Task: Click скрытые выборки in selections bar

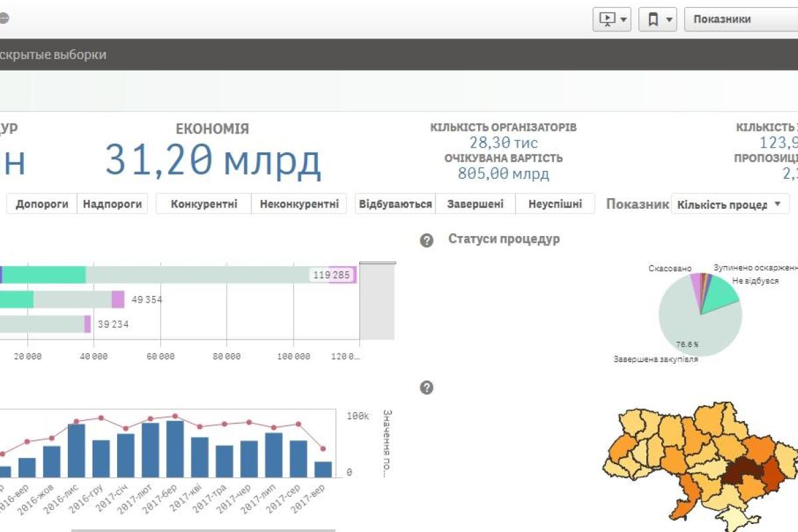Action: [x=53, y=55]
